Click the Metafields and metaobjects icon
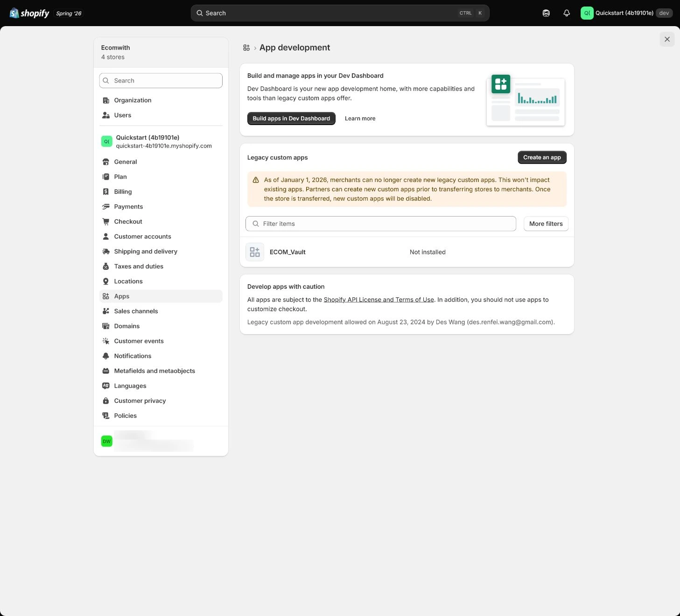The height and width of the screenshot is (616, 680). [x=106, y=371]
